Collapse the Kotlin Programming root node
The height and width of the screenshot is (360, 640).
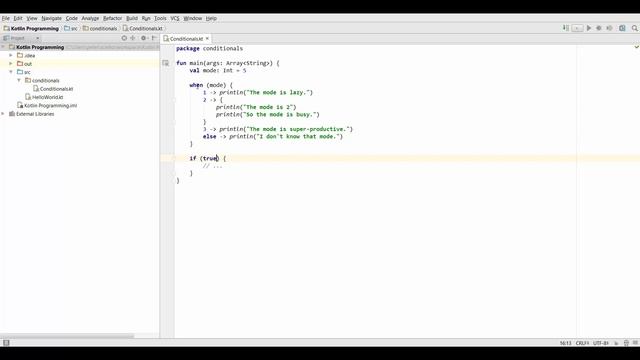point(3,47)
